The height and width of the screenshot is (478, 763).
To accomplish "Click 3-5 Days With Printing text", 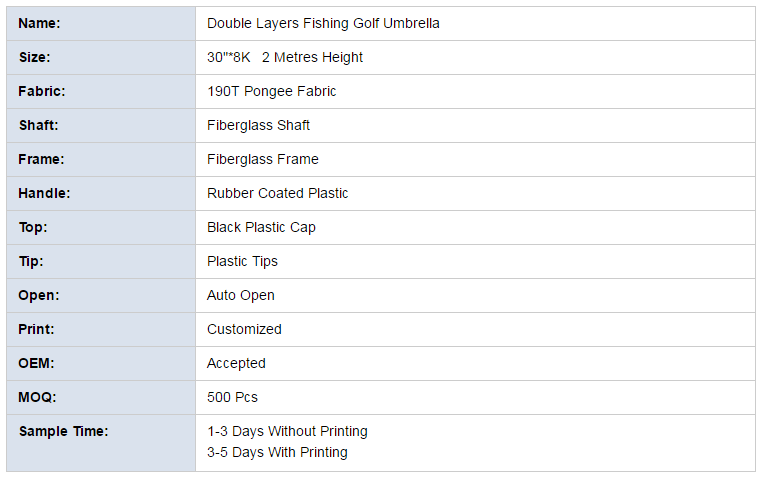I will tap(277, 453).
